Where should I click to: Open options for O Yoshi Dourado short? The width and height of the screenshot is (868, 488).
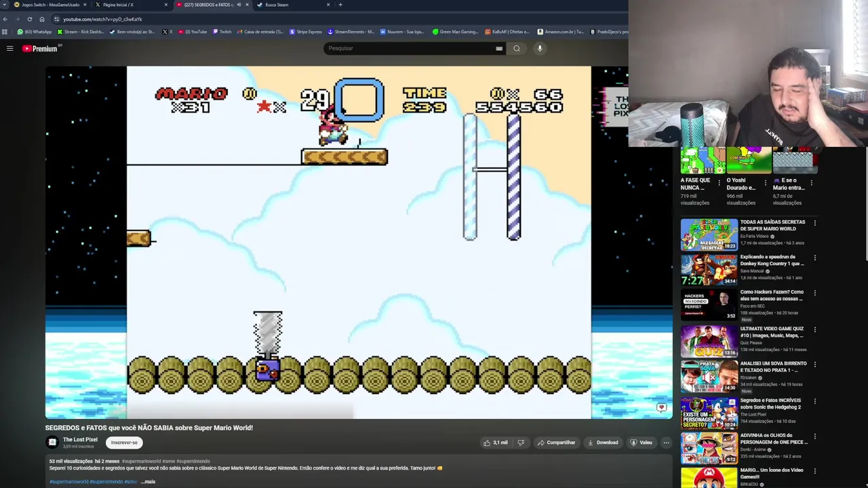pyautogui.click(x=766, y=182)
